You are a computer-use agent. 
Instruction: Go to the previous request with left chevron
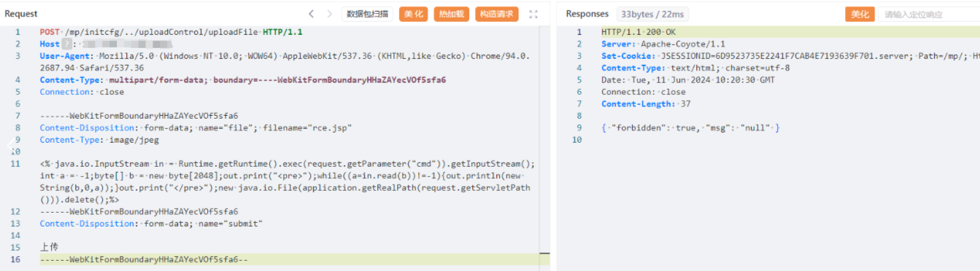pos(312,14)
